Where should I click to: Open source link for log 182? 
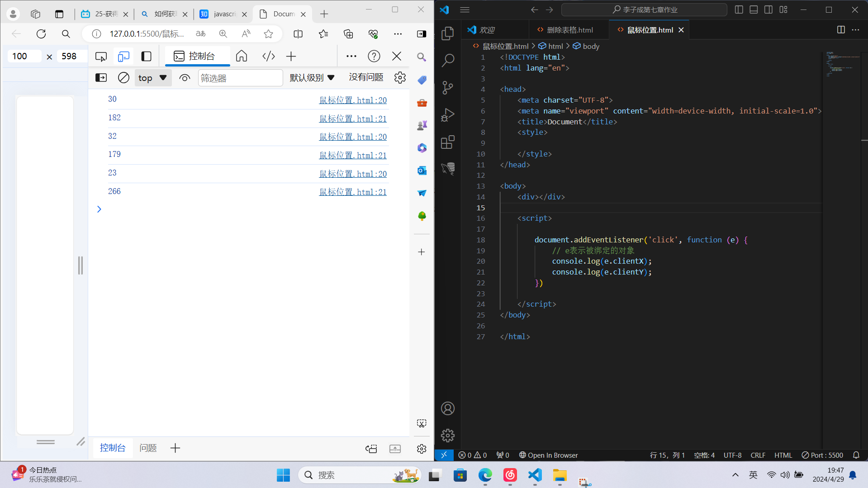click(353, 118)
